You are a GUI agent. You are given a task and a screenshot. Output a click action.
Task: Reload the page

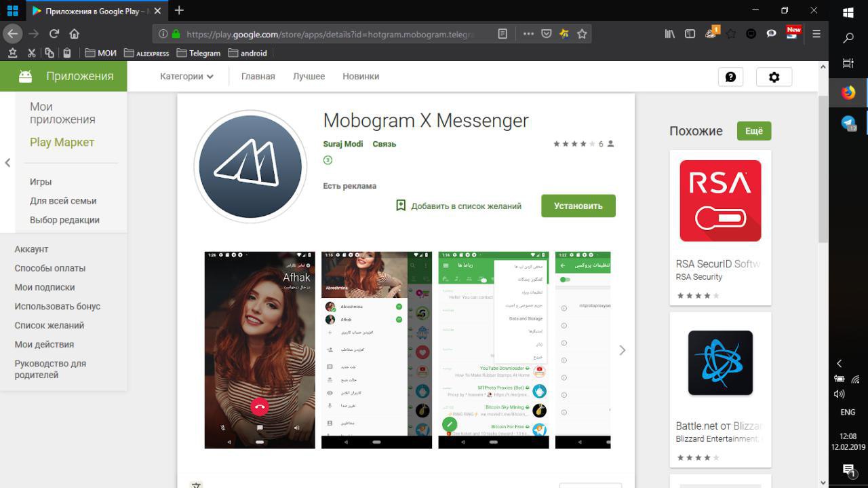coord(54,34)
